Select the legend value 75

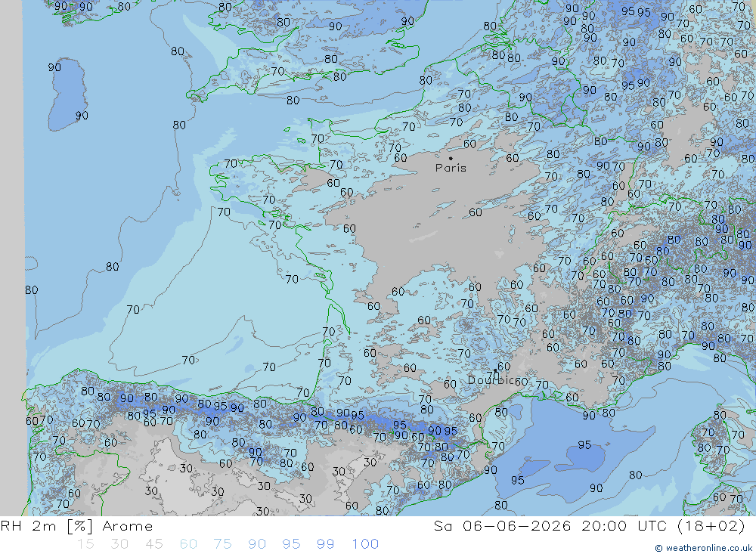[x=223, y=544]
